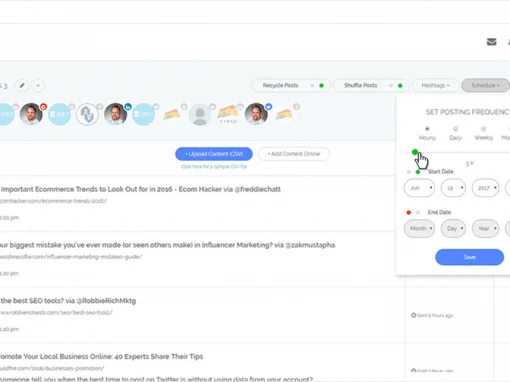Toggle the Recycle Posts switch
The width and height of the screenshot is (510, 382).
click(317, 85)
